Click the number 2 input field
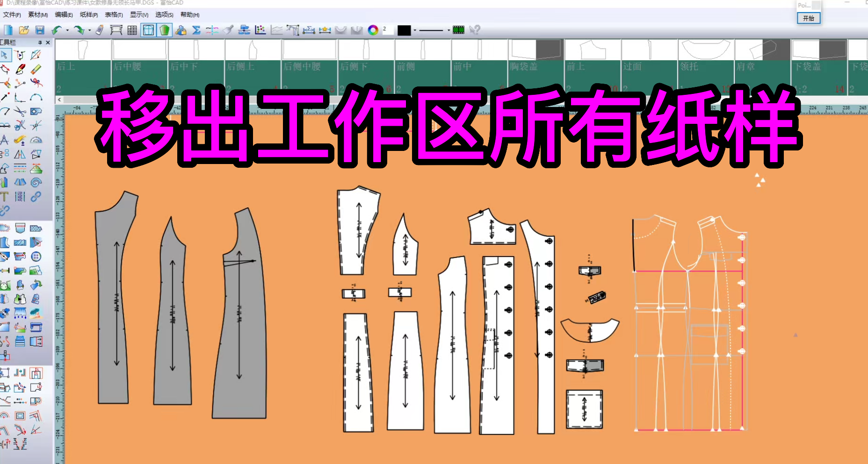This screenshot has height=464, width=868. (x=388, y=30)
